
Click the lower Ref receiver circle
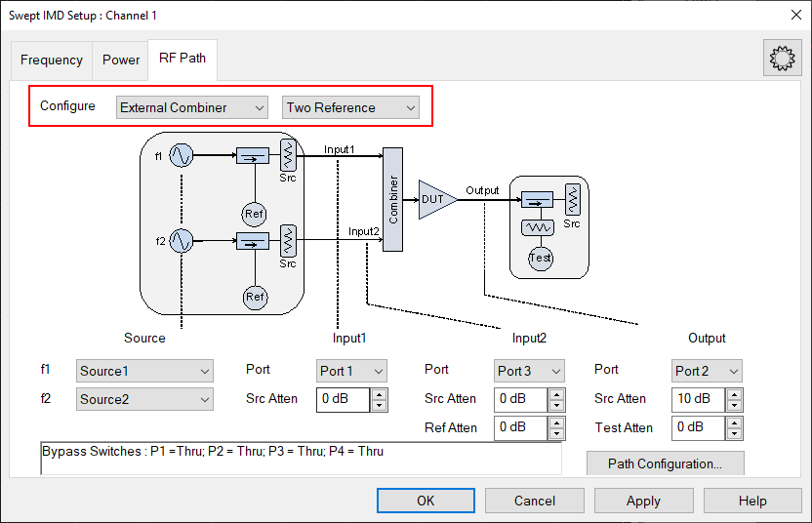point(255,297)
